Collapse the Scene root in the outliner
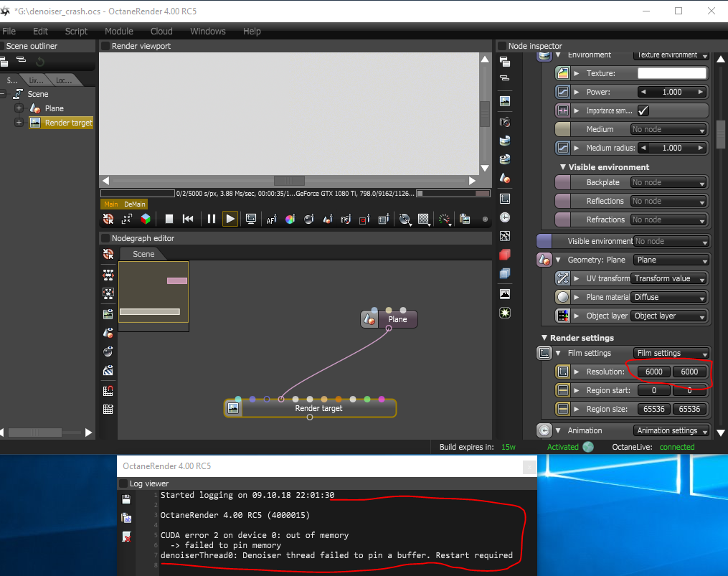The image size is (728, 576). pyautogui.click(x=2, y=94)
